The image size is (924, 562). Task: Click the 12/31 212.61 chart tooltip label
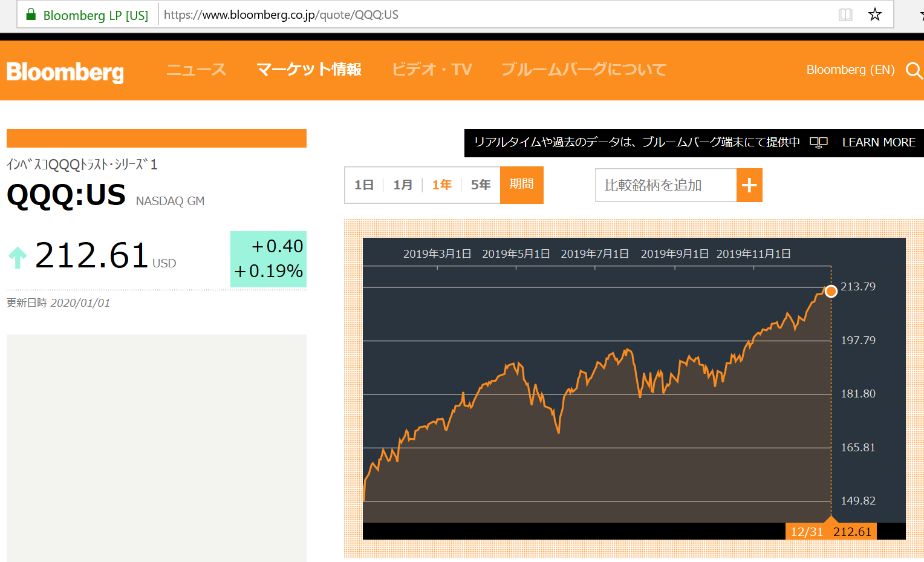pyautogui.click(x=831, y=532)
